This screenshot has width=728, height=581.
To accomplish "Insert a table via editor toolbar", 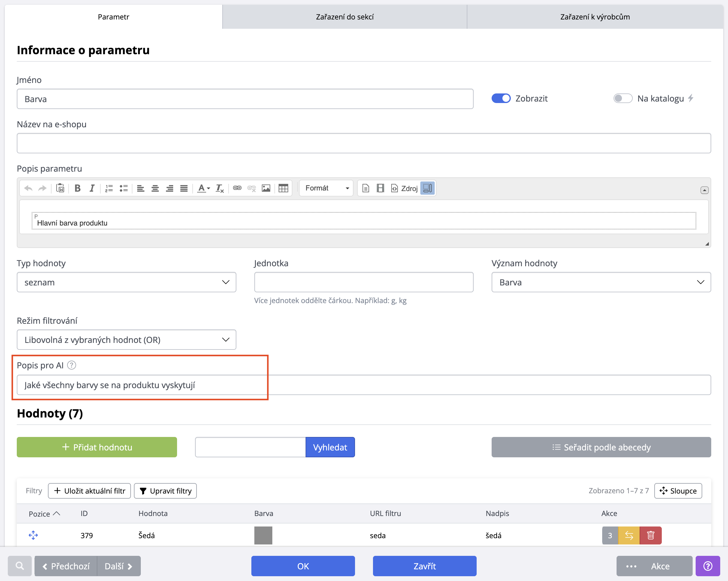I will [x=283, y=188].
